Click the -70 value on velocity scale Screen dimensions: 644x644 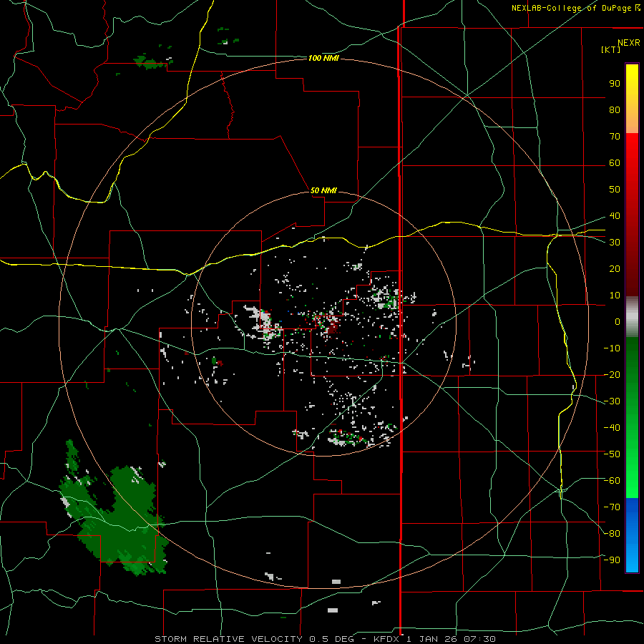(612, 507)
